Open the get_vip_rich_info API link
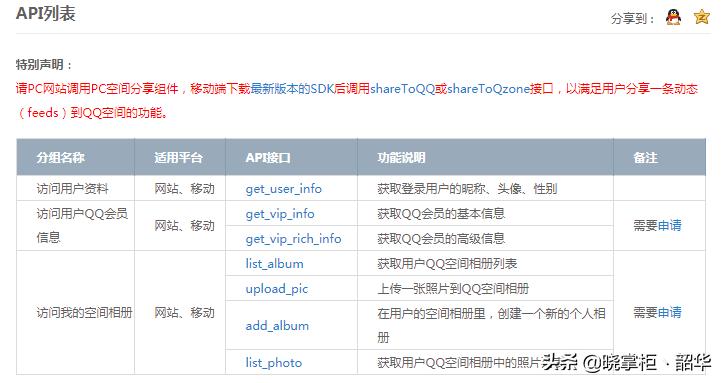The width and height of the screenshot is (723, 383). (x=293, y=239)
